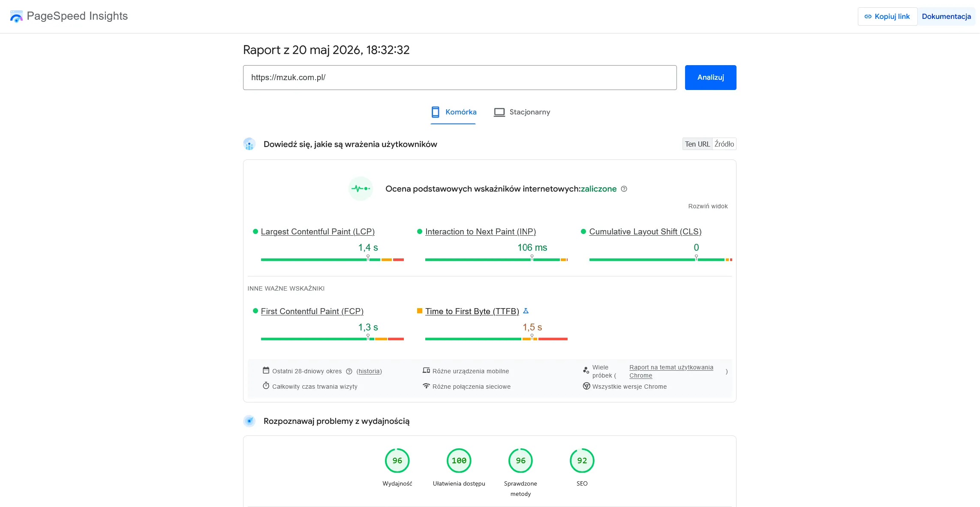Click the Wydajność score circle 96
Viewport: 980px width, 507px height.
tap(397, 461)
